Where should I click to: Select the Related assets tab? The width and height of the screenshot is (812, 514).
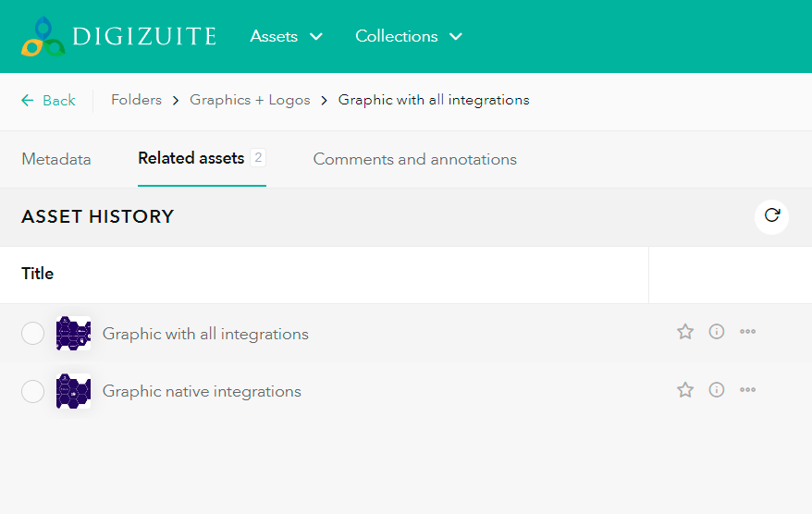[191, 158]
